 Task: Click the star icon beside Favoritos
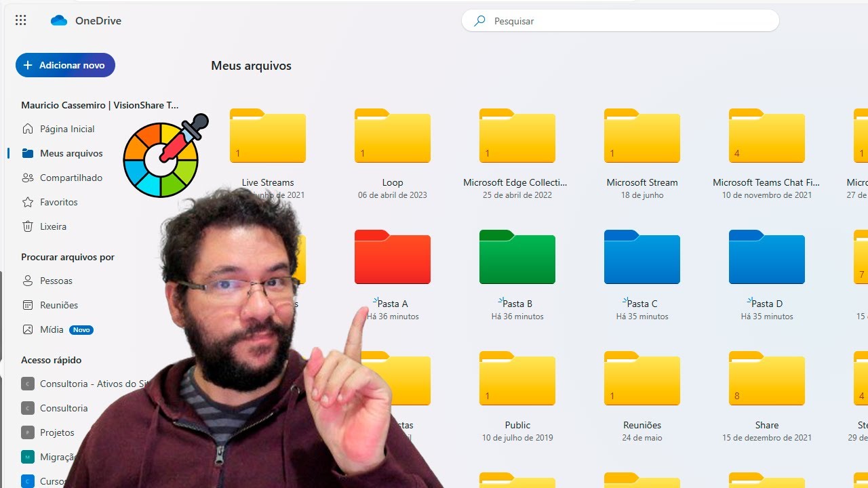(x=28, y=202)
